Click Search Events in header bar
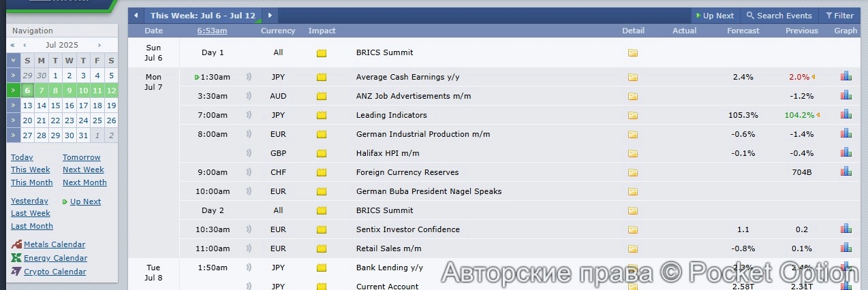The image size is (868, 290). (779, 16)
